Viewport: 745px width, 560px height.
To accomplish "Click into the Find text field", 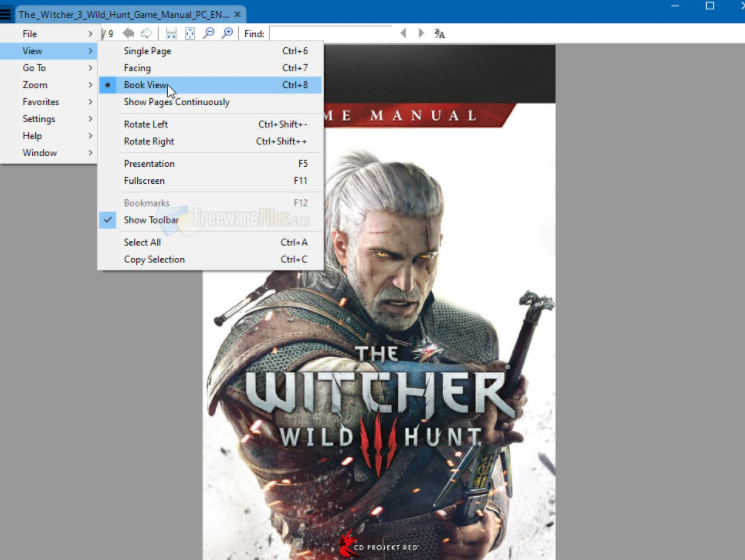I will (331, 33).
